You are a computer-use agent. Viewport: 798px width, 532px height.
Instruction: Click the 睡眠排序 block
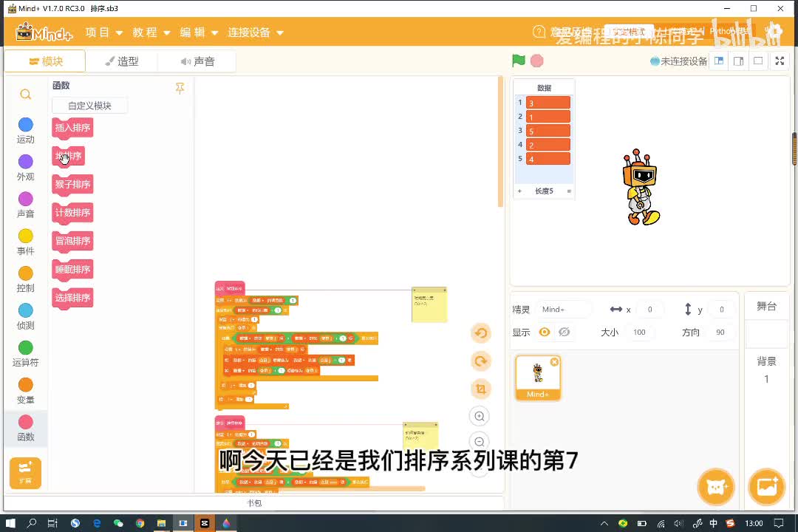pos(72,269)
